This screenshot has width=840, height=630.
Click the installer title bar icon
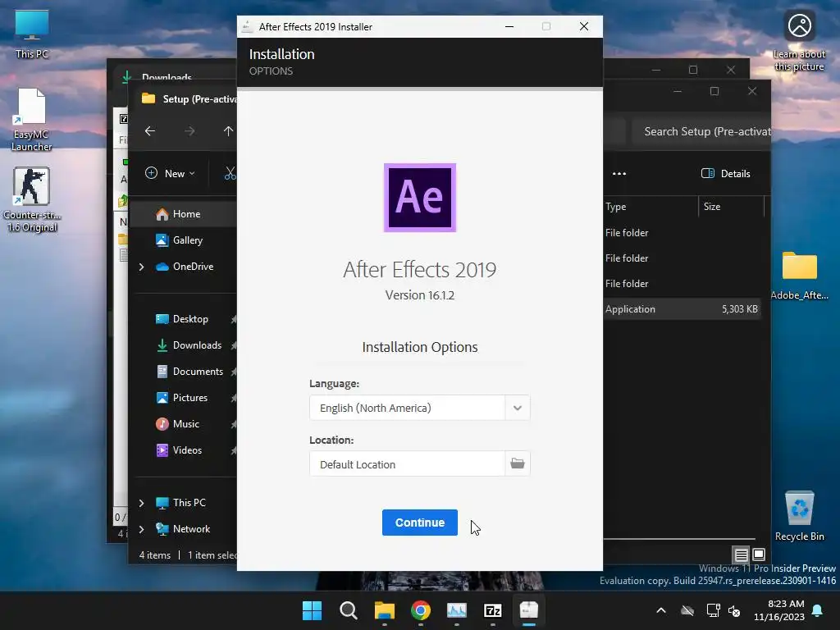tap(247, 26)
